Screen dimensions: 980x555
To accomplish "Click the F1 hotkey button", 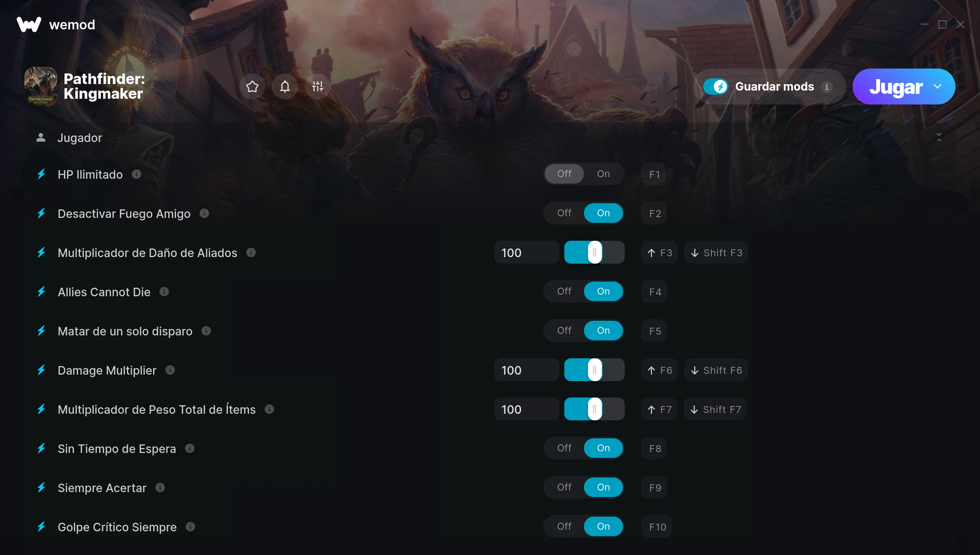I will [654, 174].
